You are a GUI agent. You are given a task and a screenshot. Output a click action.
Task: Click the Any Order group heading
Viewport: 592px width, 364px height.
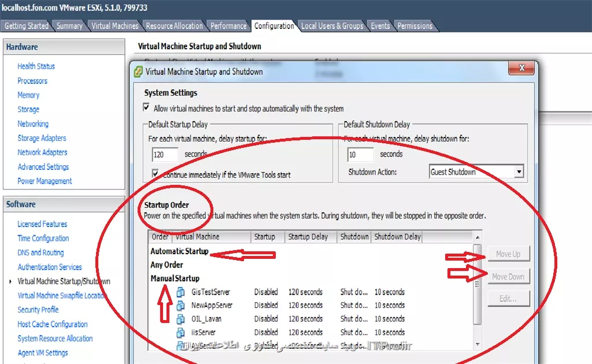[166, 265]
